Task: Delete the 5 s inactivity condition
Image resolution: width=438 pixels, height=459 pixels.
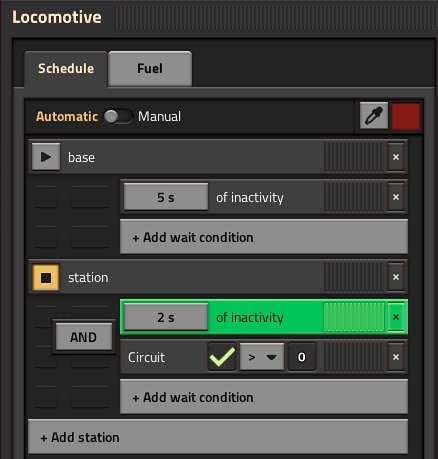Action: tap(396, 197)
